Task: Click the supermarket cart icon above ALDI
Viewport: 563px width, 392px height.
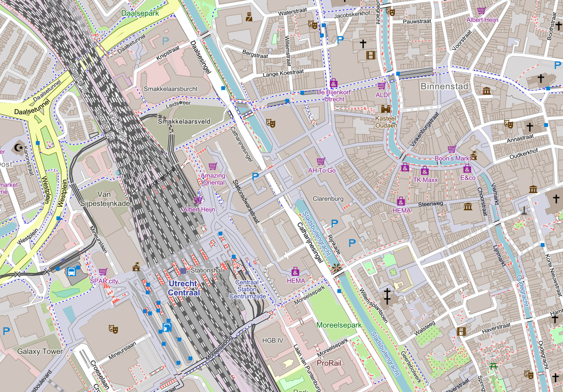Action: coord(382,86)
